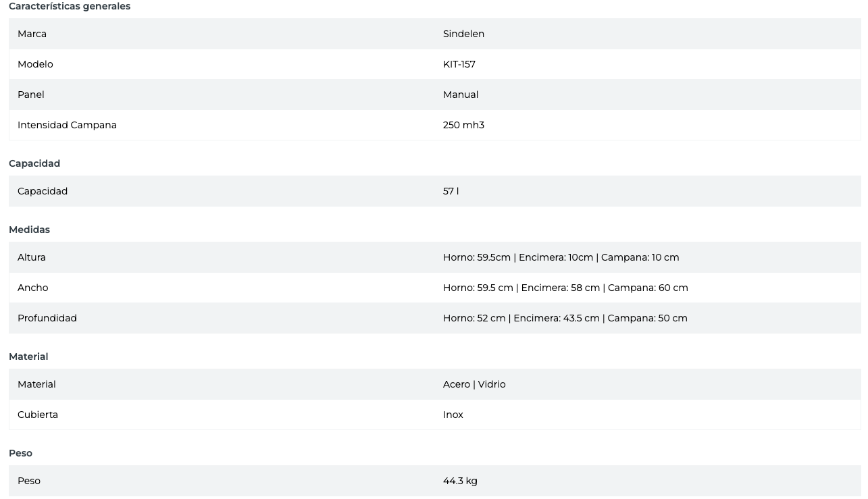Click the Ancho measurements value
The height and width of the screenshot is (499, 868).
(565, 288)
